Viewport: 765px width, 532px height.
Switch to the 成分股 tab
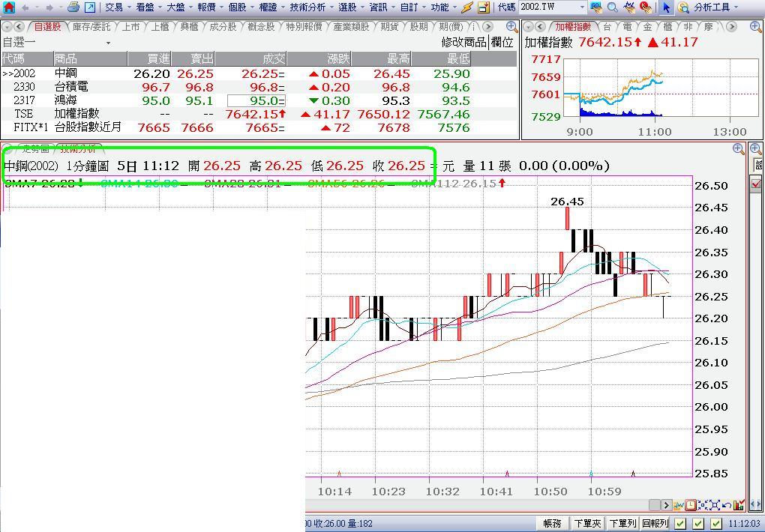click(x=223, y=27)
